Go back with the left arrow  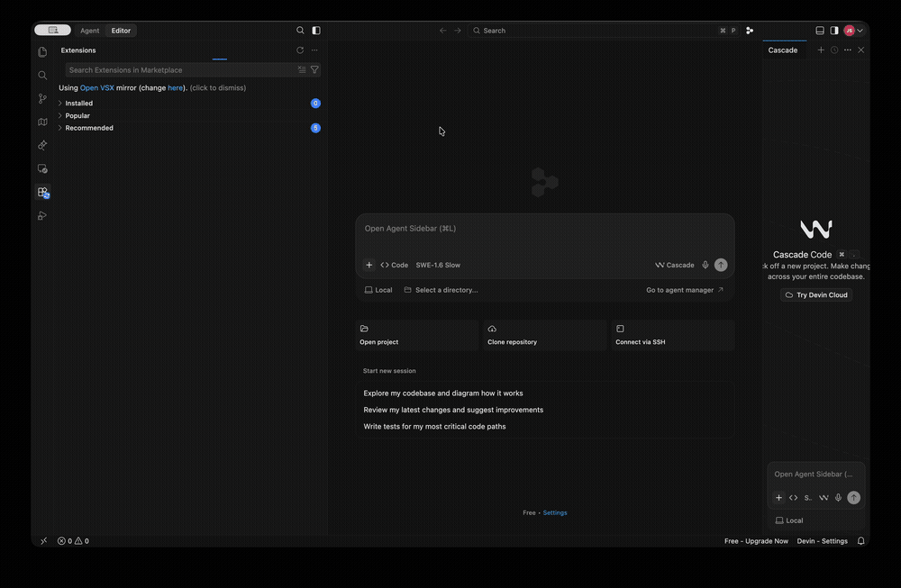pyautogui.click(x=443, y=31)
